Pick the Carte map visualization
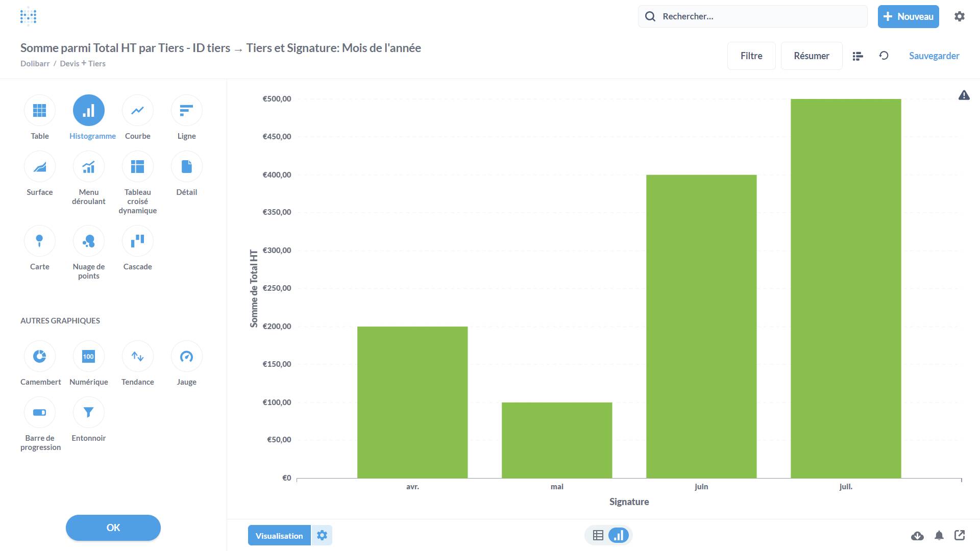Viewport: 980px width, 551px height. (40, 241)
